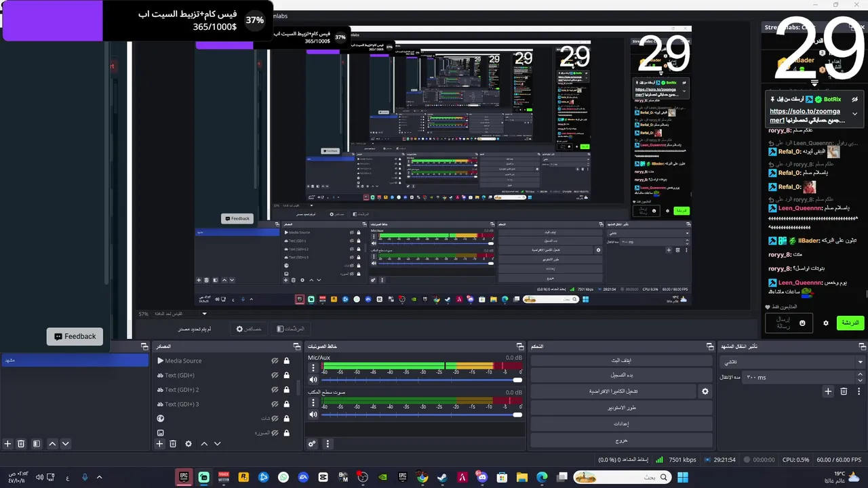Move source down arrow in Sources panel

click(217, 444)
